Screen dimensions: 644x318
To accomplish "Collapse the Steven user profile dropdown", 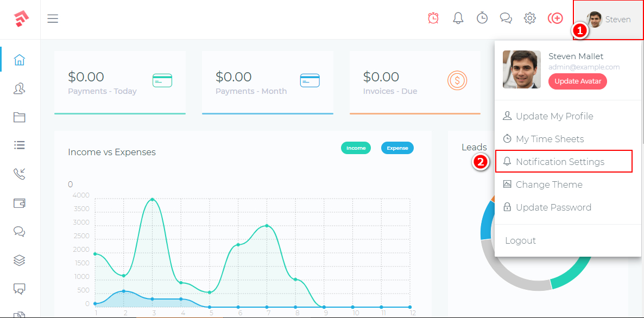I will click(609, 20).
